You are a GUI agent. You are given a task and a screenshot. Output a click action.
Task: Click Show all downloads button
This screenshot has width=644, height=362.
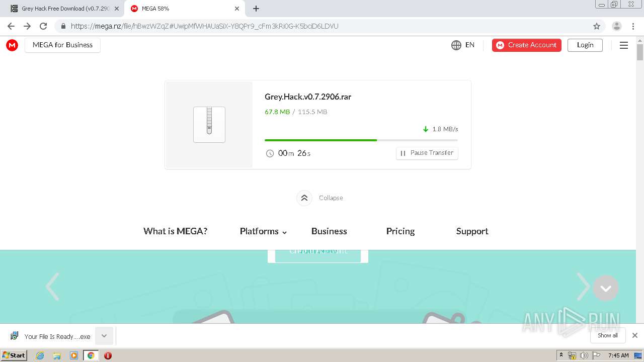pyautogui.click(x=608, y=335)
